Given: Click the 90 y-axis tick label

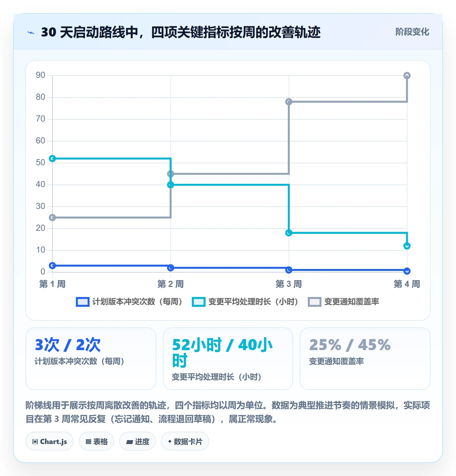Looking at the screenshot, I should (x=40, y=75).
